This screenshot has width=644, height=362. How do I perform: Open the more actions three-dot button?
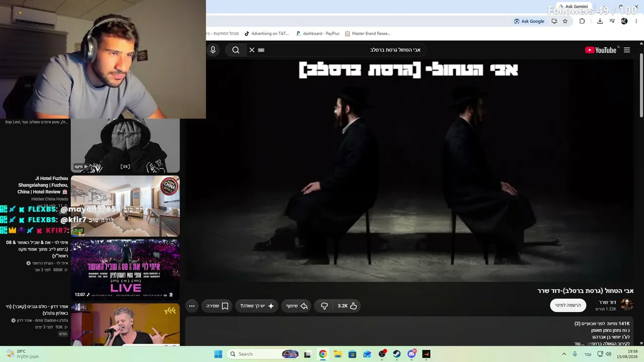coord(192,306)
